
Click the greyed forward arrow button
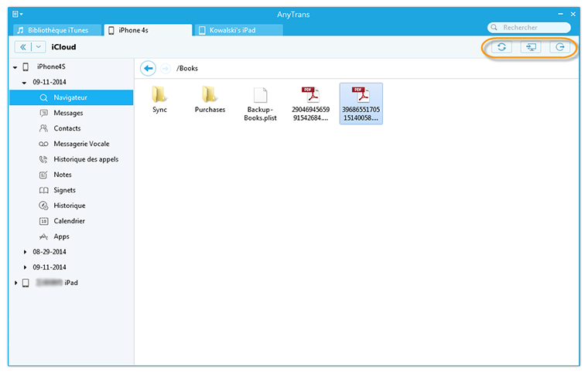[166, 69]
